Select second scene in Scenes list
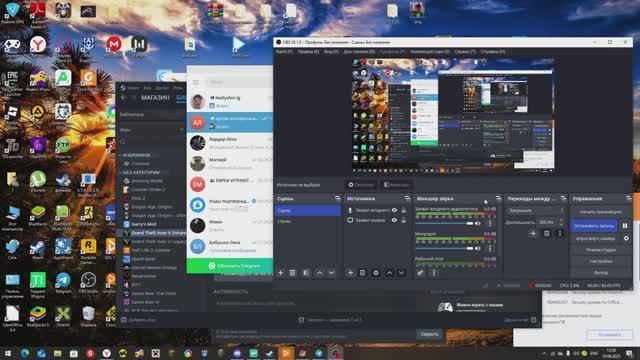 coord(308,221)
